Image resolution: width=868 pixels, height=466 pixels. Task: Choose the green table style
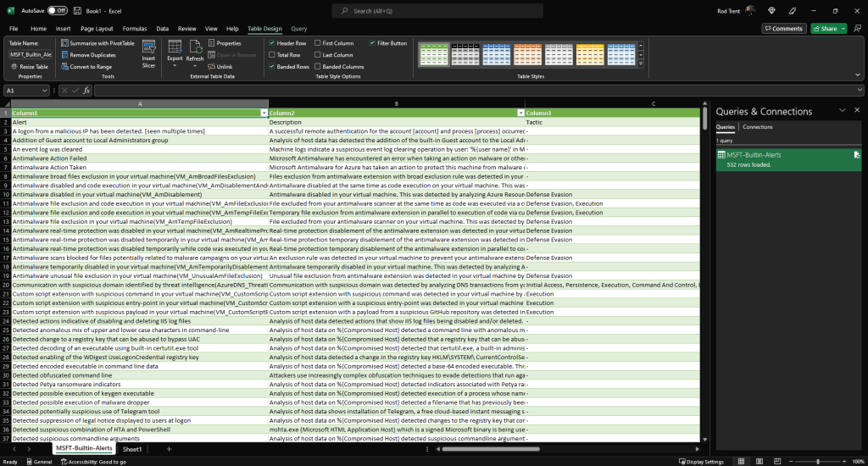point(434,54)
